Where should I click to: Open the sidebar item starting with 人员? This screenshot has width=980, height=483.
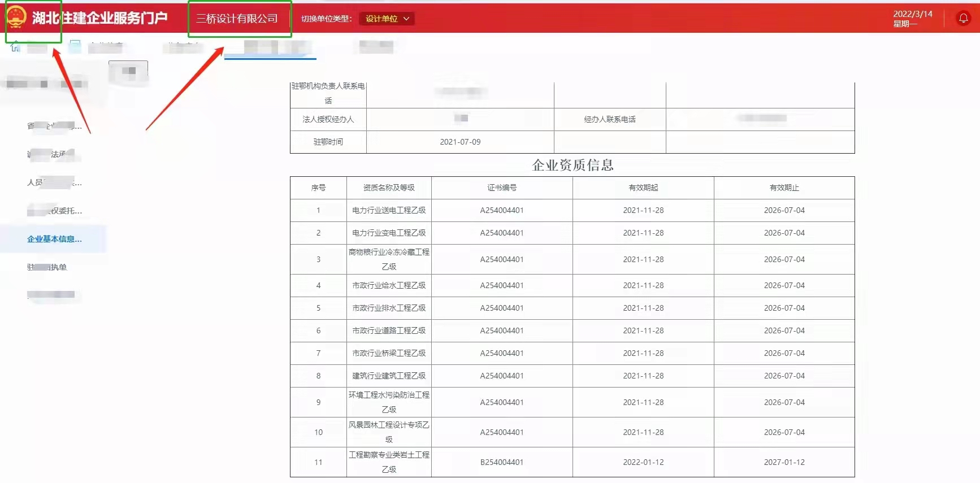point(54,182)
